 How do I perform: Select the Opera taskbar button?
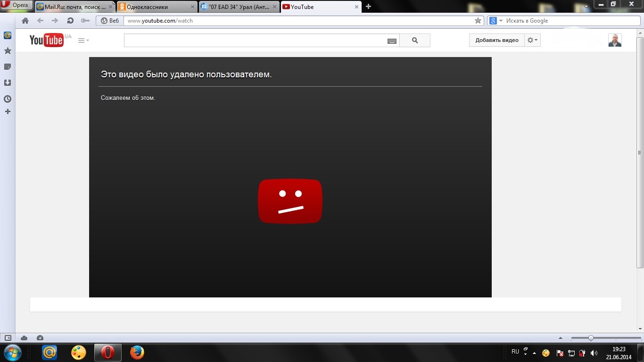coord(108,352)
